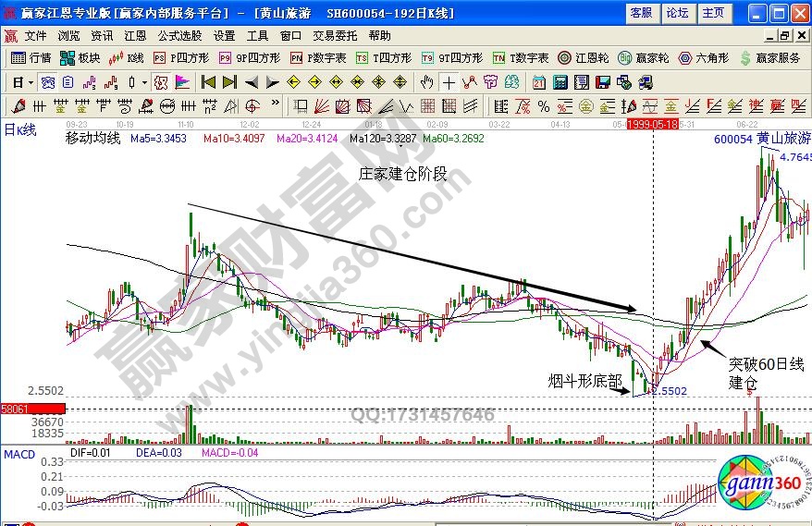Image resolution: width=812 pixels, height=526 pixels.
Task: Open the 六角形 hexagon tool
Action: pos(704,58)
